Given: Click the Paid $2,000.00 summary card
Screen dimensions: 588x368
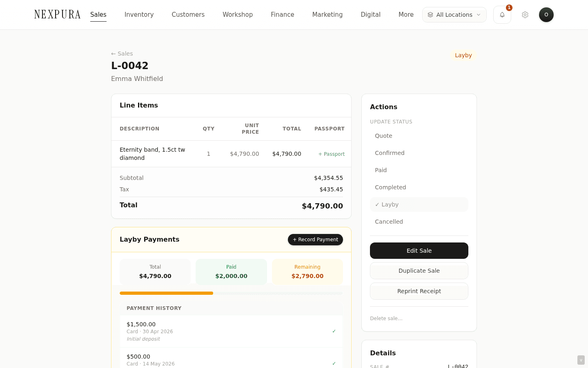Looking at the screenshot, I should [x=231, y=272].
